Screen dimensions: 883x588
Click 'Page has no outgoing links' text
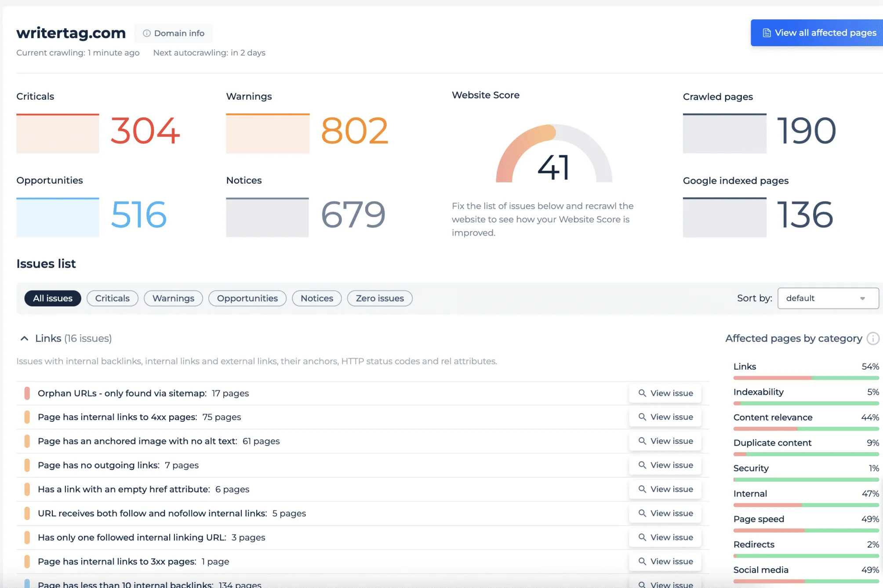pyautogui.click(x=98, y=465)
